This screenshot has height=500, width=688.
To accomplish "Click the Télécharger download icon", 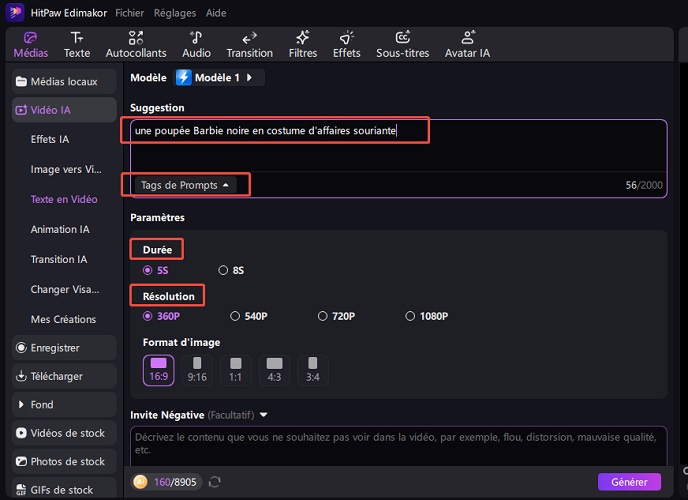I will coord(21,376).
